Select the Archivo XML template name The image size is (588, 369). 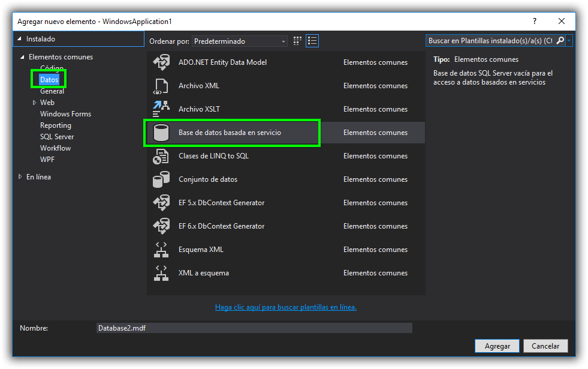(199, 86)
